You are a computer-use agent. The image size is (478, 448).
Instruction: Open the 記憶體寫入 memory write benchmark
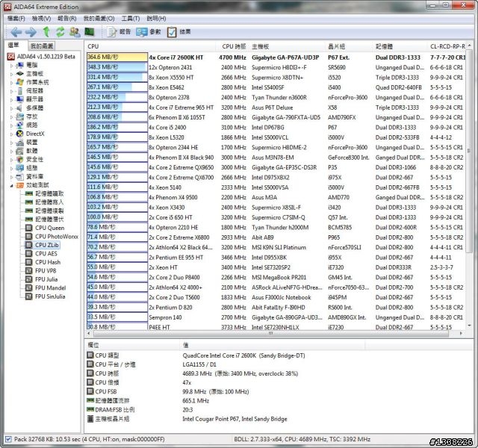[45, 202]
